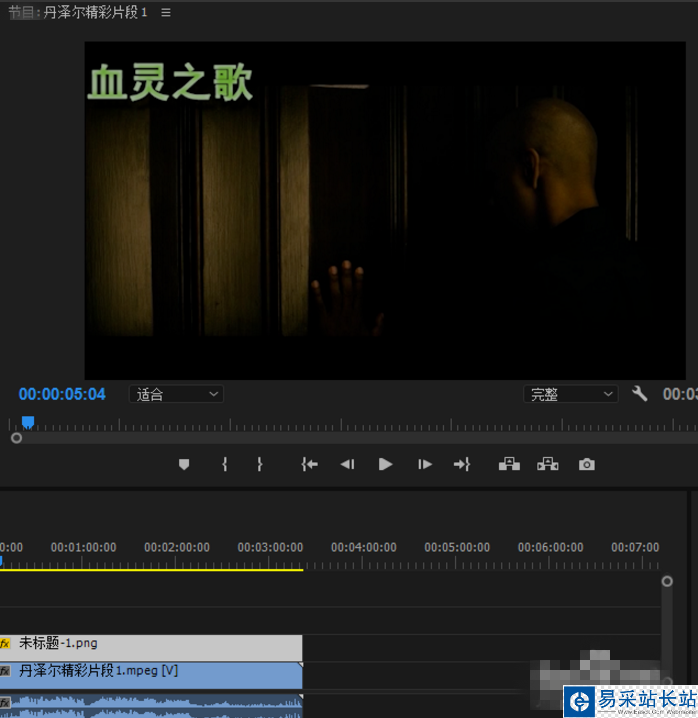Step forward one frame
Image resolution: width=698 pixels, height=718 pixels.
click(x=425, y=464)
